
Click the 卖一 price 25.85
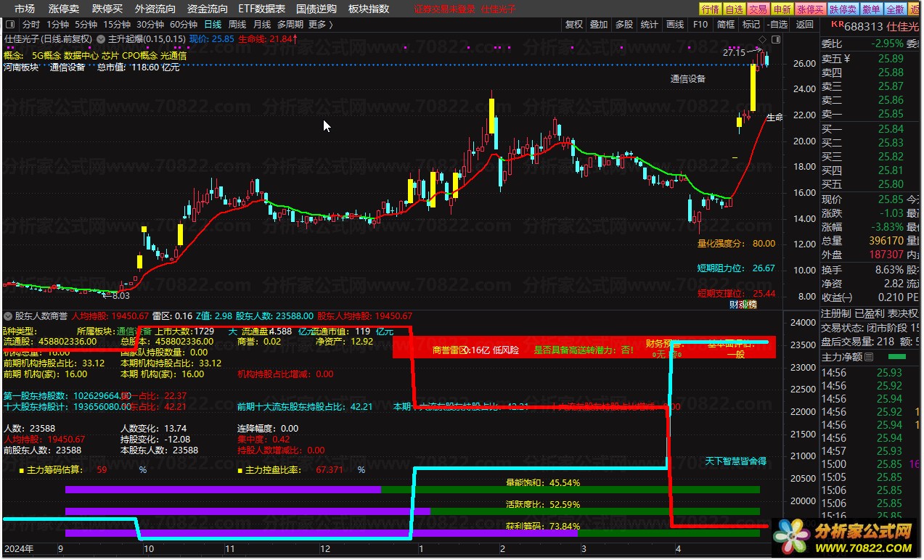click(x=891, y=114)
